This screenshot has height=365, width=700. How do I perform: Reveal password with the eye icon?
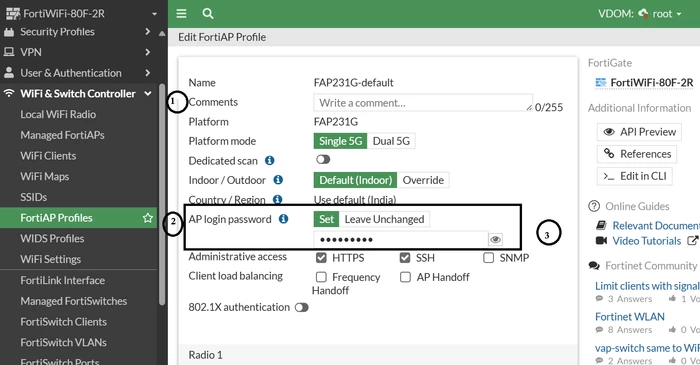[495, 240]
